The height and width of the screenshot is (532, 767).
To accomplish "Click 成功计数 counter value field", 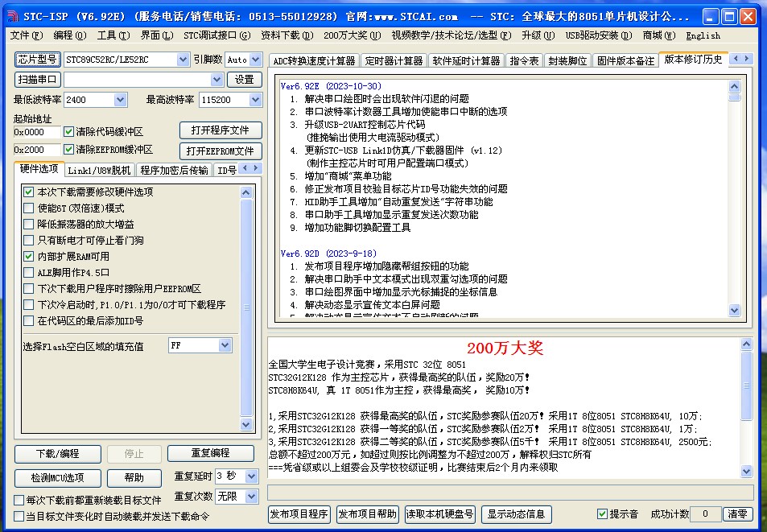I will pos(705,514).
